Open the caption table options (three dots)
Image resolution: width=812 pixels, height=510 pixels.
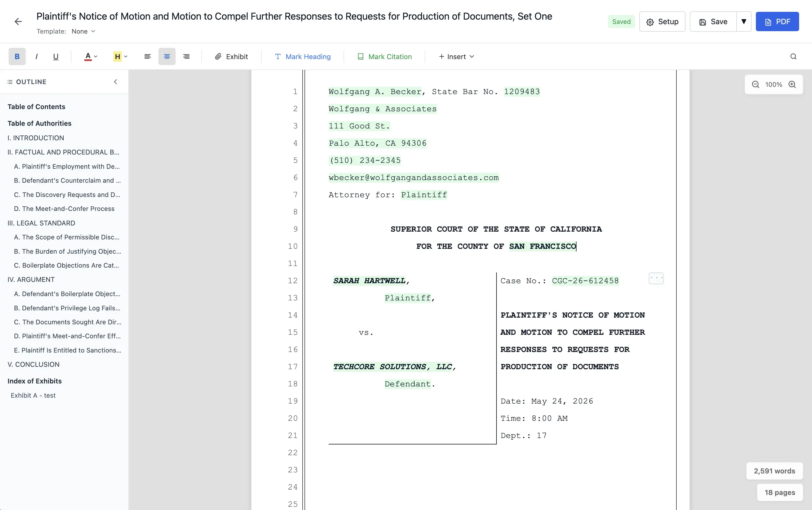[x=656, y=278]
